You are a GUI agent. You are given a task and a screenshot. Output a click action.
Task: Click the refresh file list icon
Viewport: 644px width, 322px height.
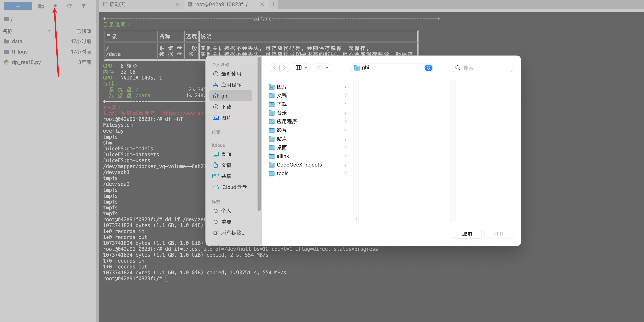click(x=69, y=6)
